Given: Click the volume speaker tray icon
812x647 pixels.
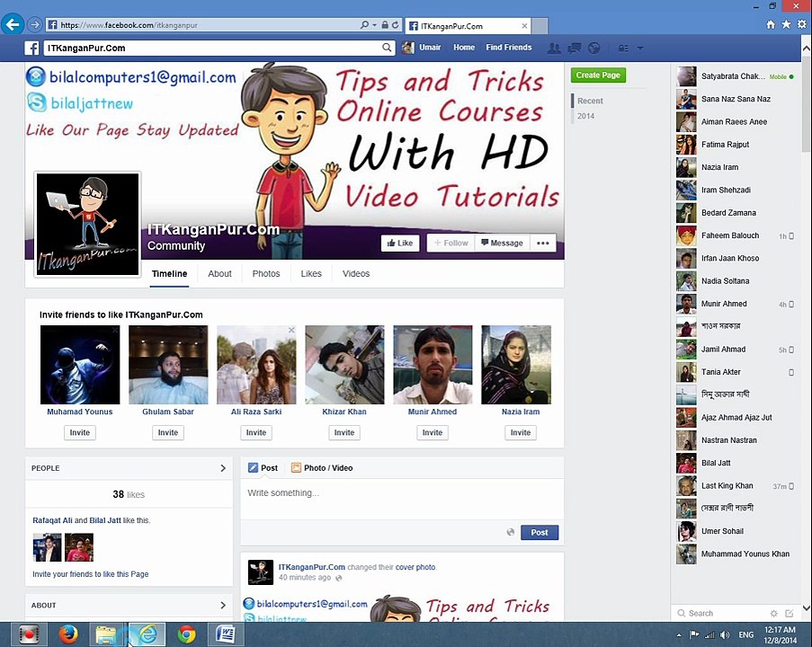Looking at the screenshot, I should (x=725, y=634).
